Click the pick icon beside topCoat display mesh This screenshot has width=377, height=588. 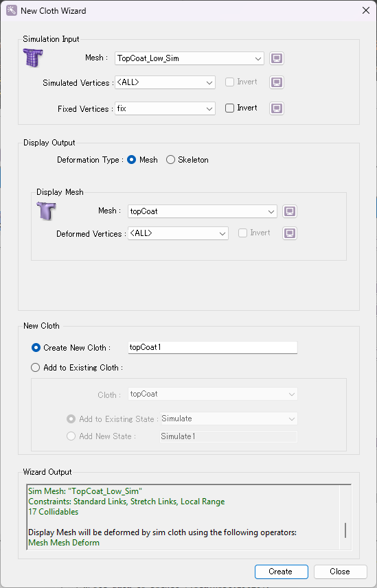[290, 211]
